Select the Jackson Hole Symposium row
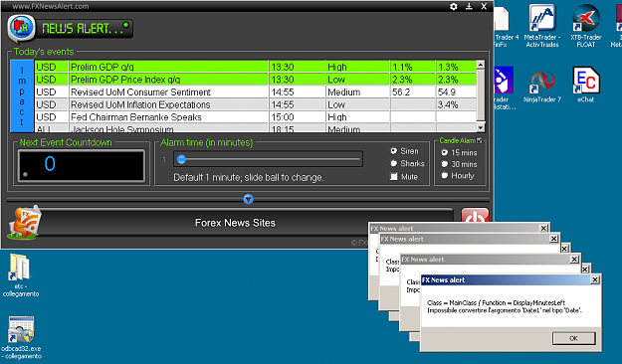Viewport: 622px width, 364px height. pos(256,128)
